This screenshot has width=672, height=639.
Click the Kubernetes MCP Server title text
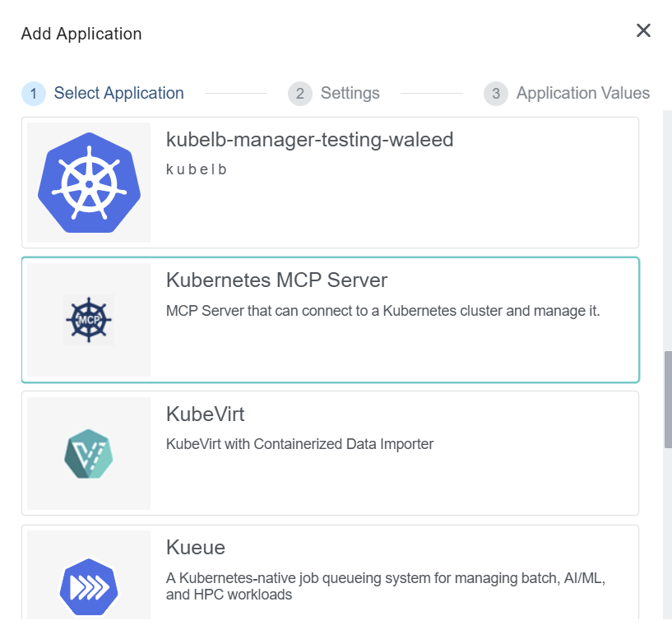pyautogui.click(x=276, y=280)
